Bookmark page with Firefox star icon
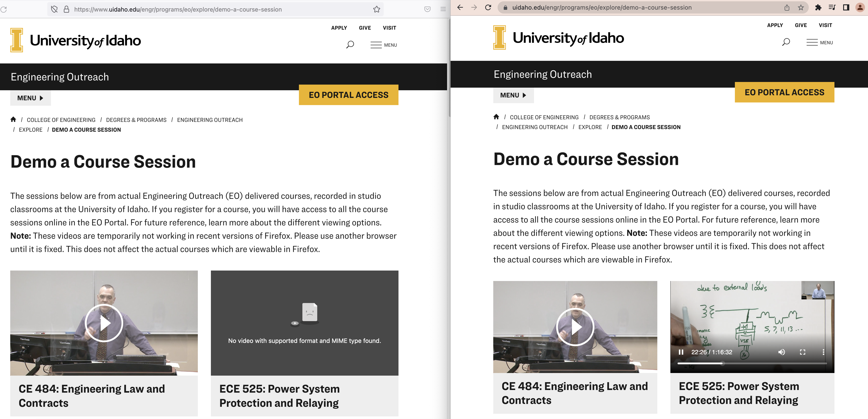The image size is (868, 419). [x=376, y=9]
